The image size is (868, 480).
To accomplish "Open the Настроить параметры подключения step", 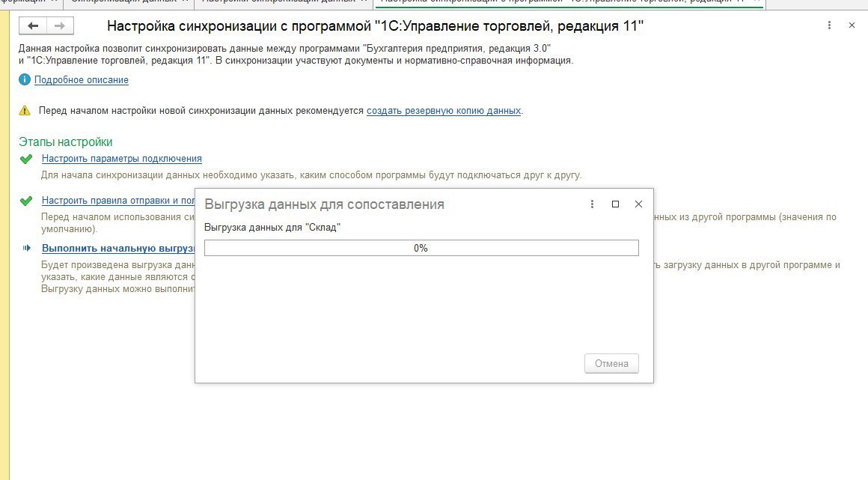I will (122, 159).
